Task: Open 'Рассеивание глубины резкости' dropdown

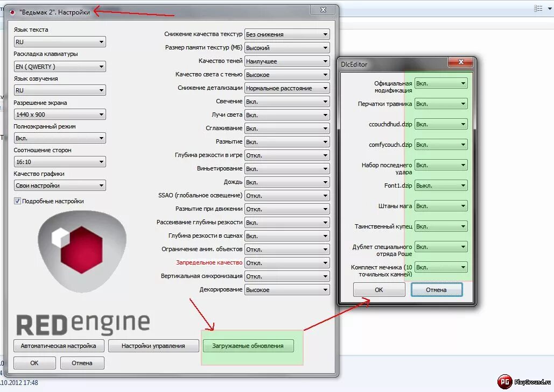Action: click(x=287, y=222)
